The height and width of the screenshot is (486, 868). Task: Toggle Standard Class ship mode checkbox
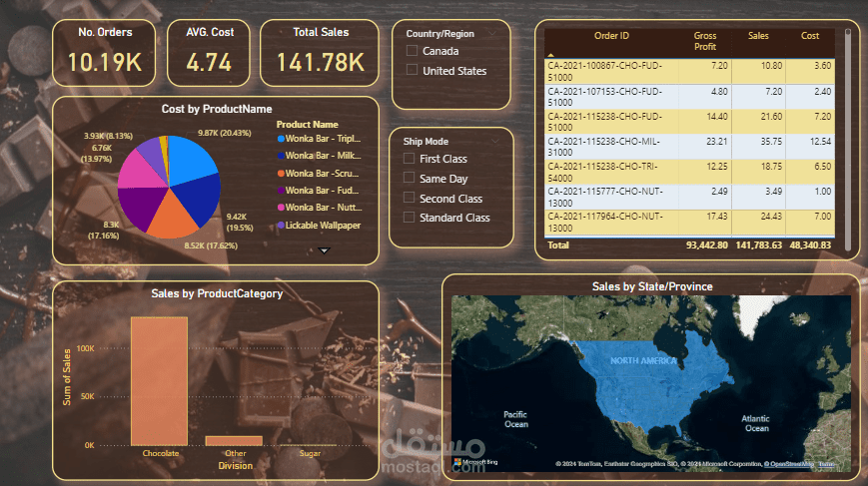[409, 218]
